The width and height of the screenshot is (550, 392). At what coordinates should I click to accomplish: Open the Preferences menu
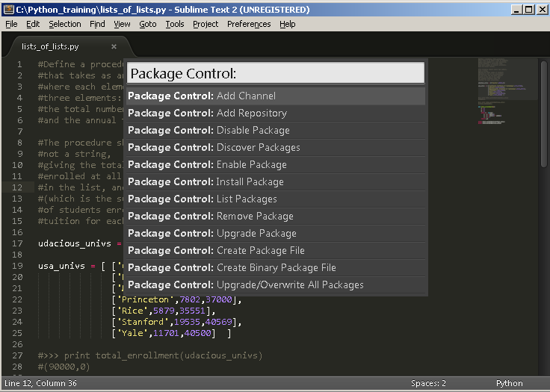pyautogui.click(x=249, y=24)
